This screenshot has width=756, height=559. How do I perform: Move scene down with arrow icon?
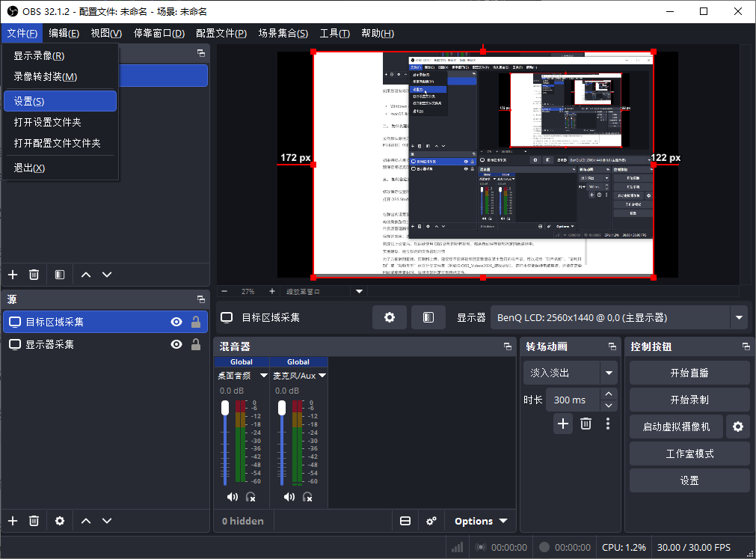point(107,275)
